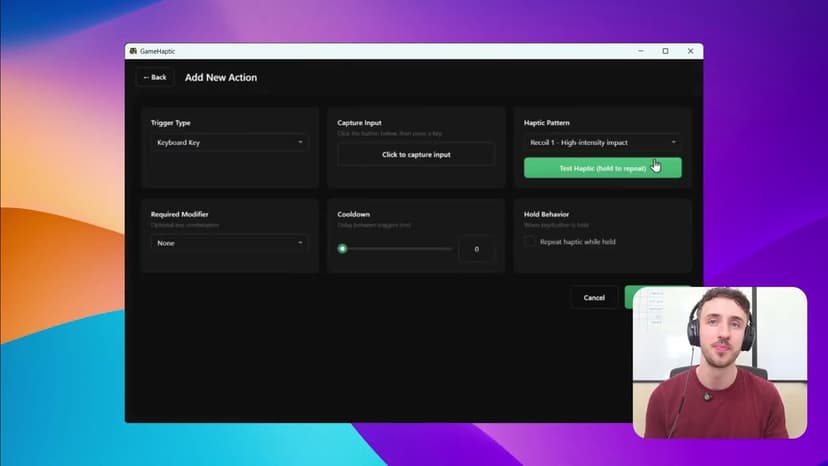Click the GameHaptic app icon in title bar
The height and width of the screenshot is (466, 828).
[134, 51]
